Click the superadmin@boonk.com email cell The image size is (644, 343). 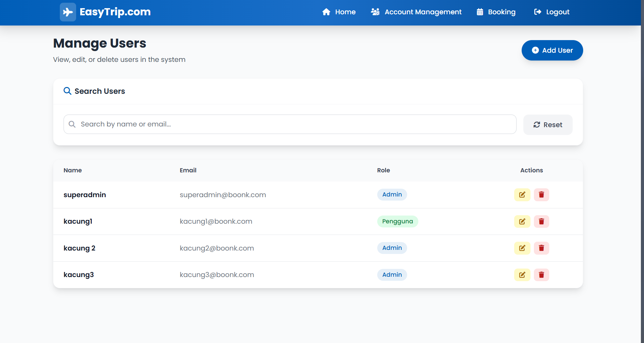(x=223, y=195)
